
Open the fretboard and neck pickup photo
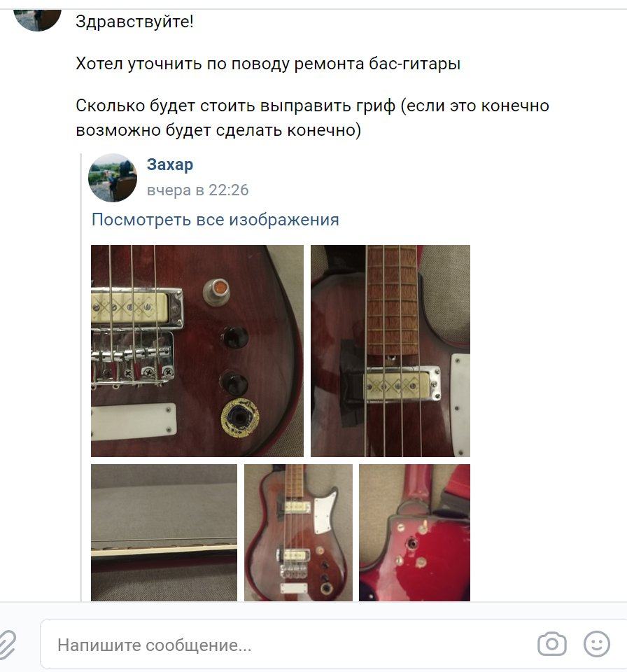click(x=390, y=351)
